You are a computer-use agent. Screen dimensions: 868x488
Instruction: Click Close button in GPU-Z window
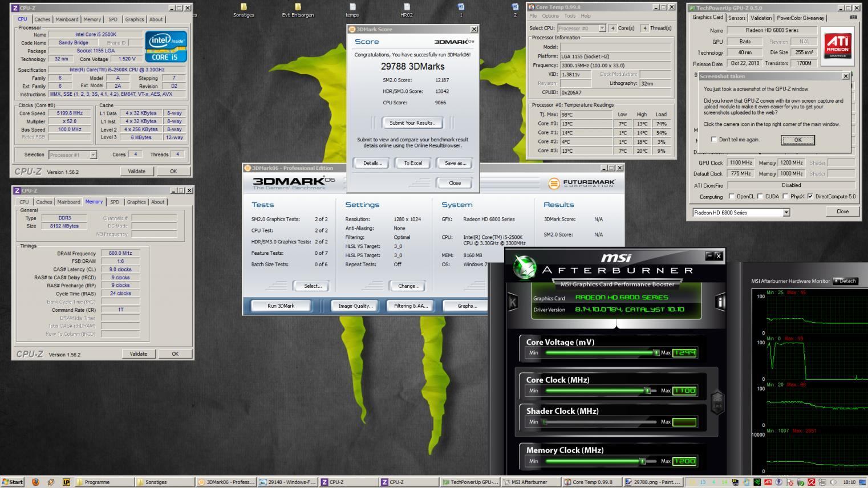tap(842, 212)
